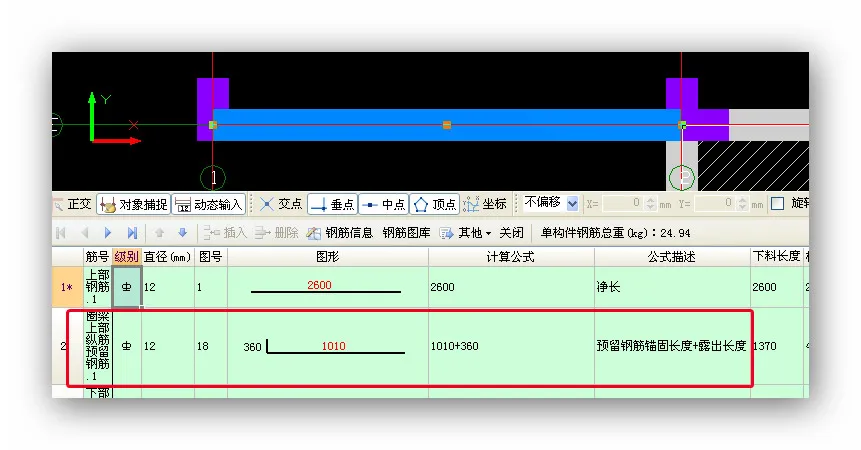Click the X offset spinner arrows
The width and height of the screenshot is (861, 450).
650,204
